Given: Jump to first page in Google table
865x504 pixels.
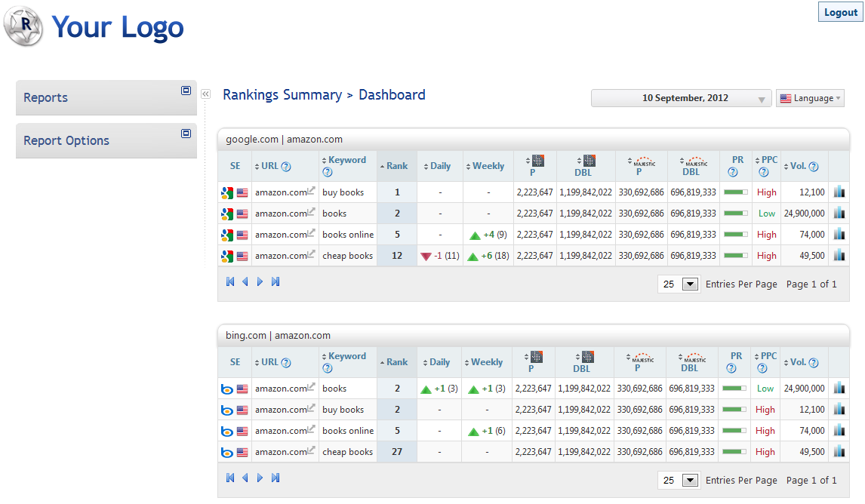Looking at the screenshot, I should pyautogui.click(x=230, y=282).
